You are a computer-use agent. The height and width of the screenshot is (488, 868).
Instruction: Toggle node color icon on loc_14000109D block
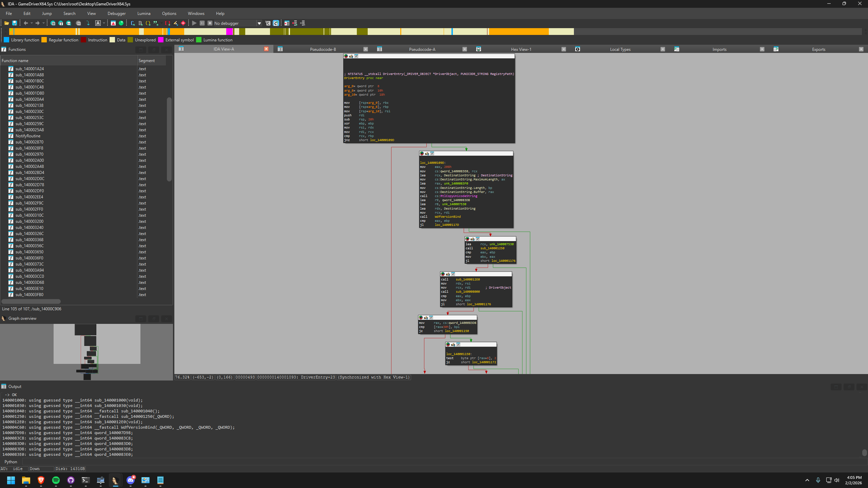[x=422, y=154]
